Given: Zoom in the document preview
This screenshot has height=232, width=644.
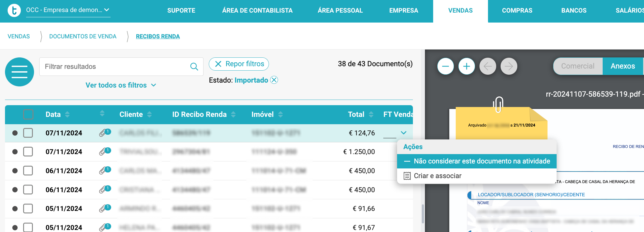Looking at the screenshot, I should click(467, 66).
